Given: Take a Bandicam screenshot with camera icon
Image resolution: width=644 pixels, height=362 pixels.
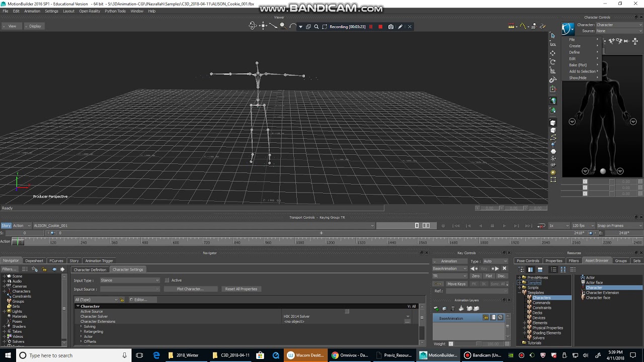Looking at the screenshot, I should pos(391,27).
